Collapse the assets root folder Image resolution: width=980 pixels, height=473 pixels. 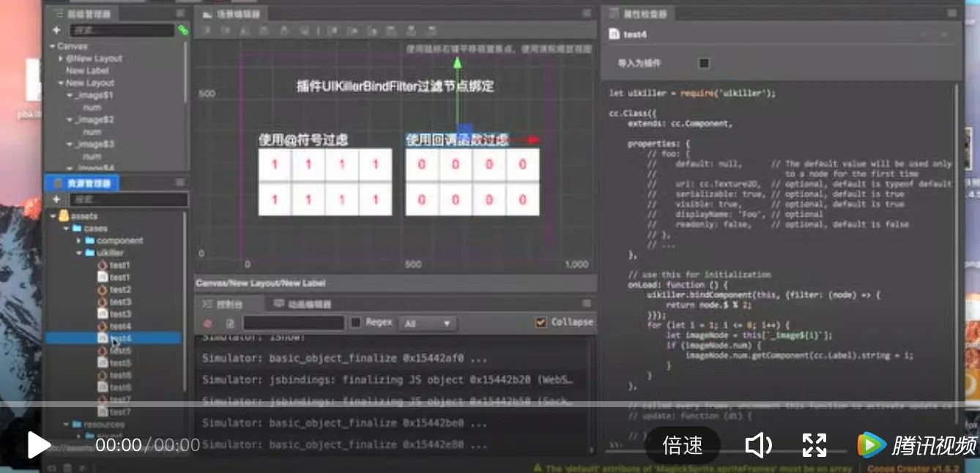click(x=53, y=216)
